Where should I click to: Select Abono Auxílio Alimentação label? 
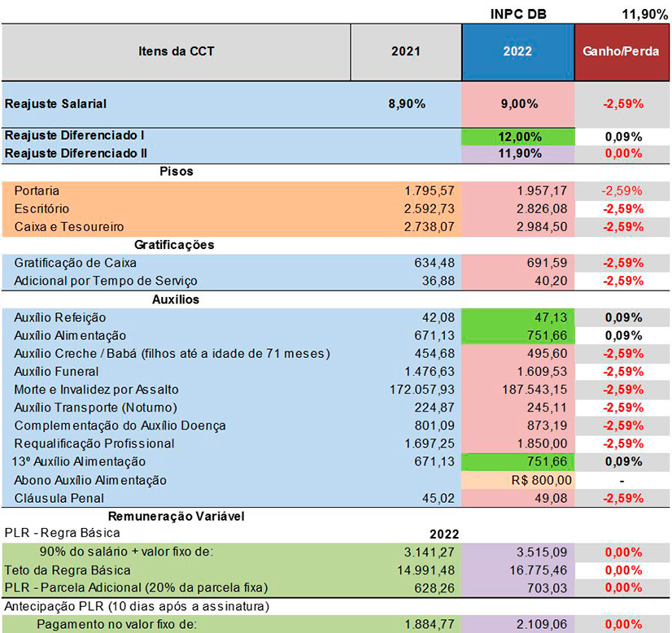[x=90, y=480]
